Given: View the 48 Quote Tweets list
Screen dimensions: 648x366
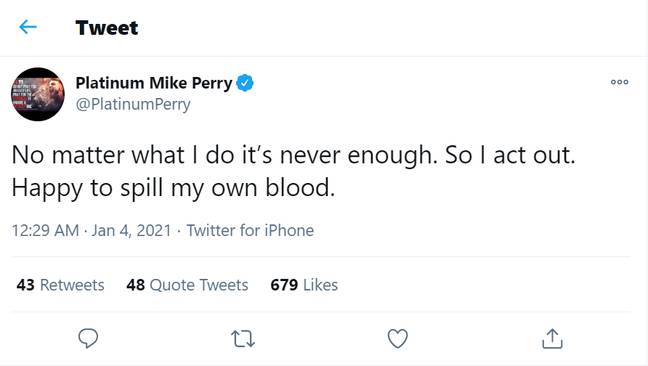Looking at the screenshot, I should [187, 285].
